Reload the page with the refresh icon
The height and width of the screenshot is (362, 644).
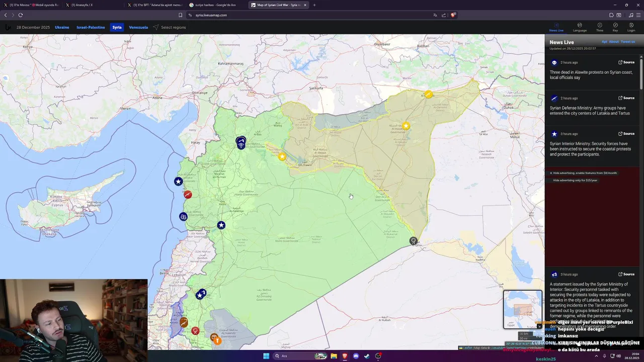tap(21, 15)
